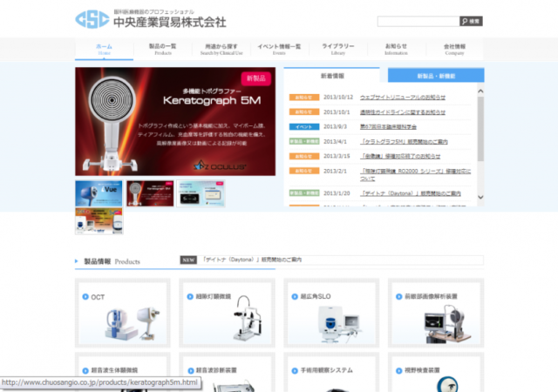
Task: Open the Products menu item
Action: [x=163, y=49]
